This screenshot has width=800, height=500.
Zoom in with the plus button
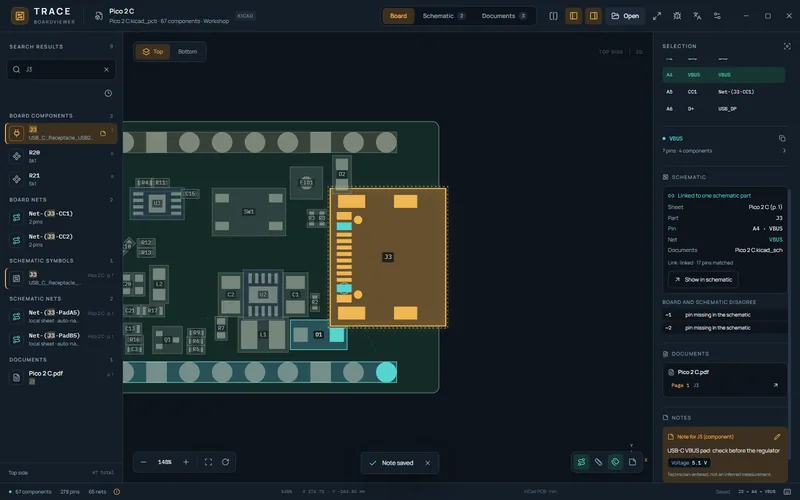click(x=186, y=462)
